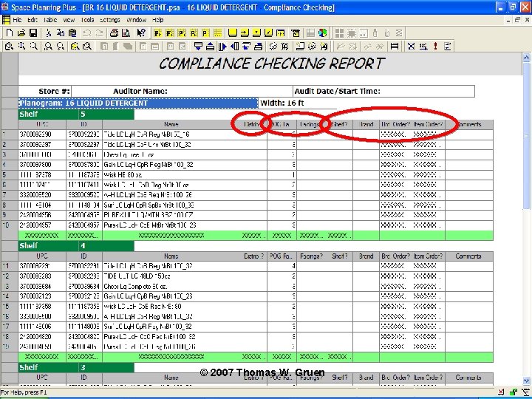Click the first magnifier zoom icon

pyautogui.click(x=9, y=46)
